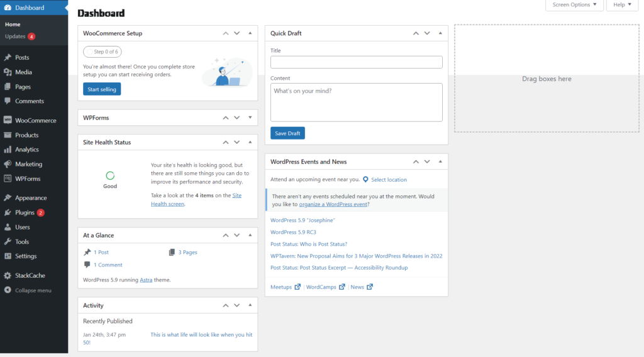Screen dimensions: 644x357
Task: Click the Plugins plug icon
Action: click(8, 212)
